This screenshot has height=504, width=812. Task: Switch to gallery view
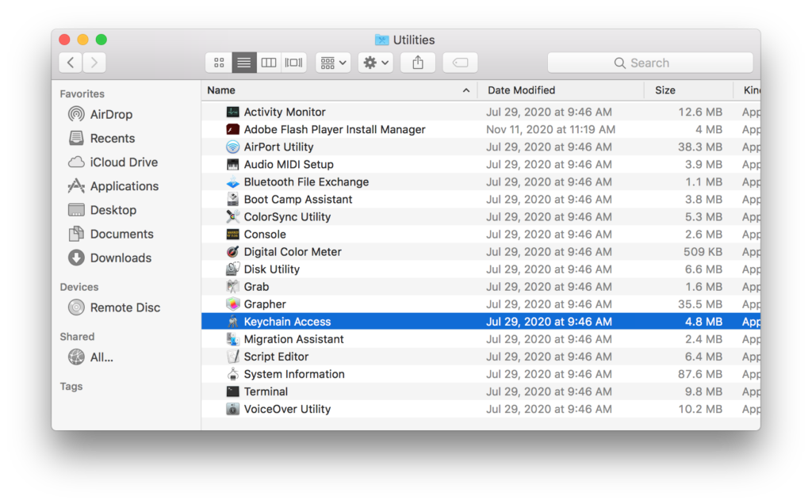293,63
